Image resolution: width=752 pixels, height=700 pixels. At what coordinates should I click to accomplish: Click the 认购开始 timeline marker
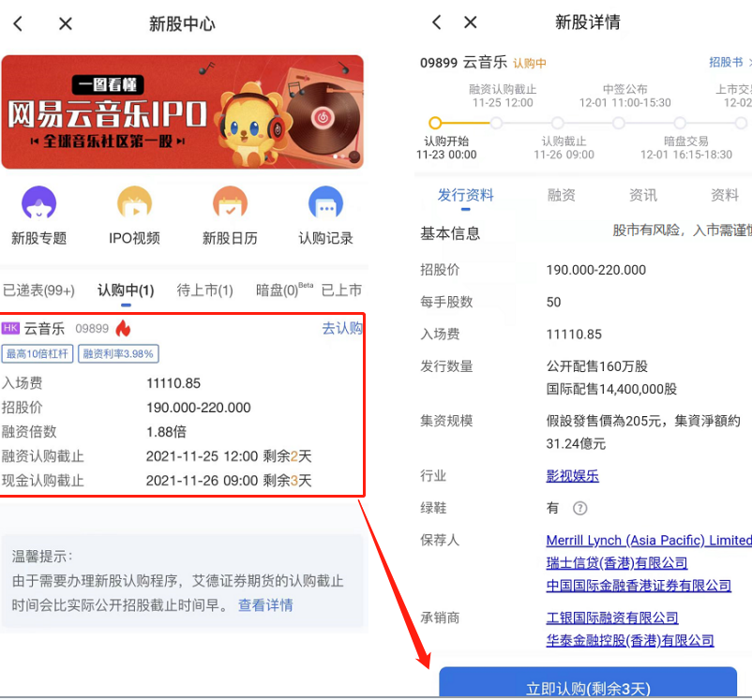click(x=435, y=123)
